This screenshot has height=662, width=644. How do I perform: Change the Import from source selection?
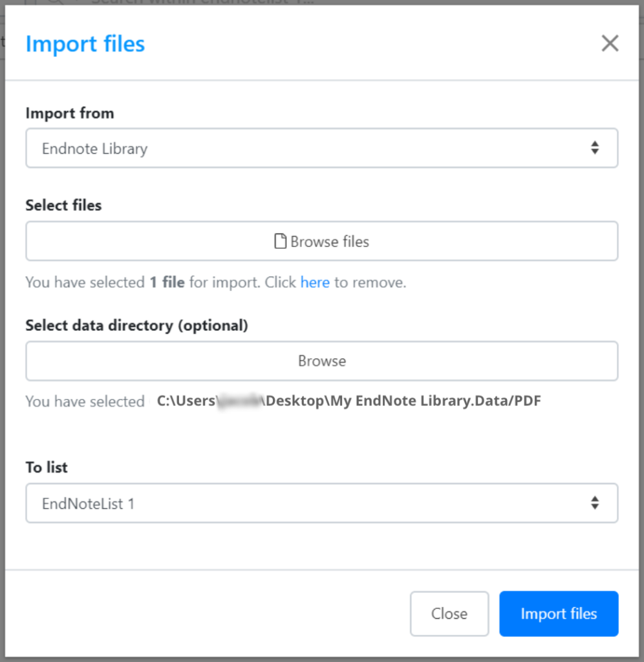pos(322,147)
